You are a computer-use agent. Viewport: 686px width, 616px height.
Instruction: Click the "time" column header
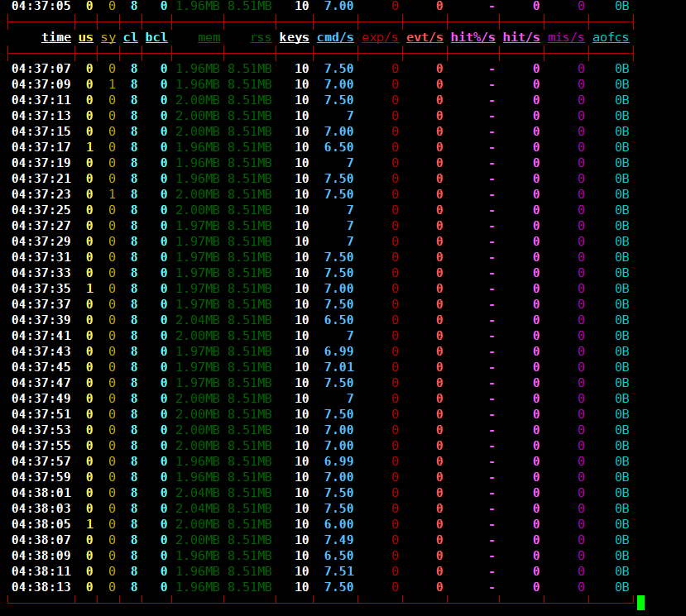56,37
